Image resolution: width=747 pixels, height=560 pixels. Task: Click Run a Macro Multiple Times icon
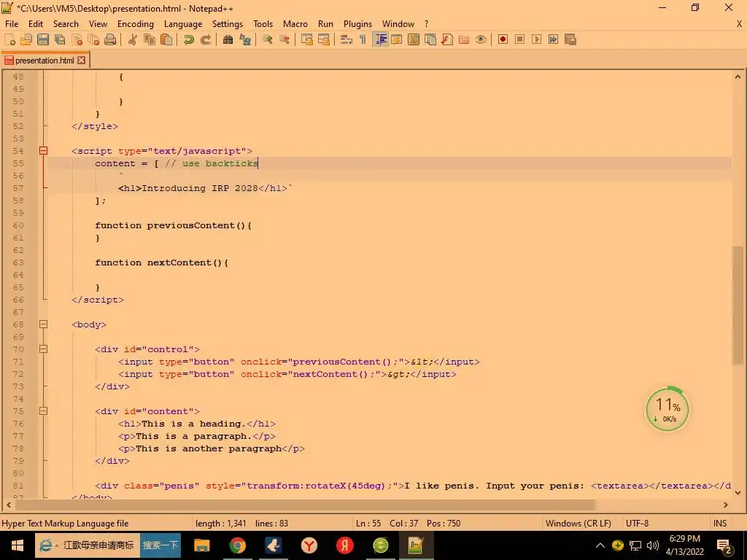553,39
